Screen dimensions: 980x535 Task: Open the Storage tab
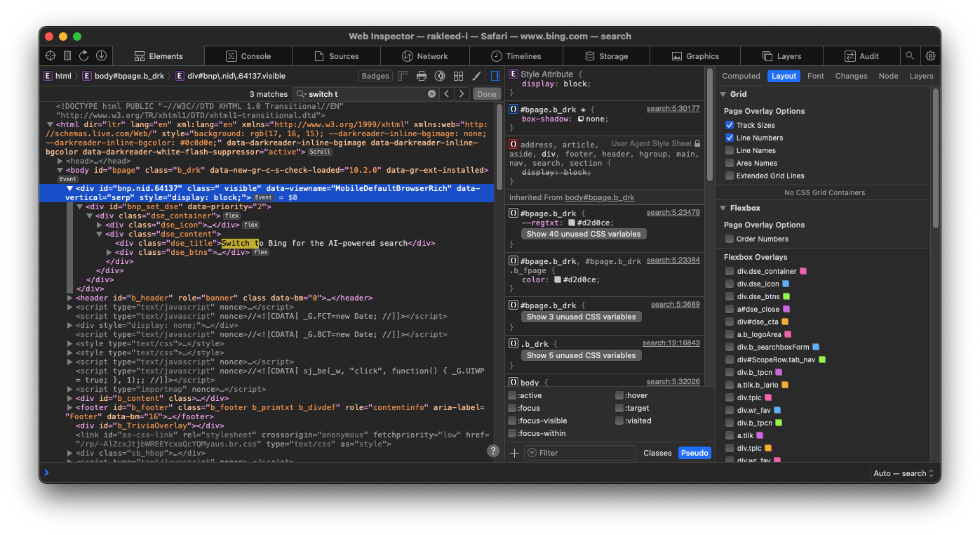(606, 56)
